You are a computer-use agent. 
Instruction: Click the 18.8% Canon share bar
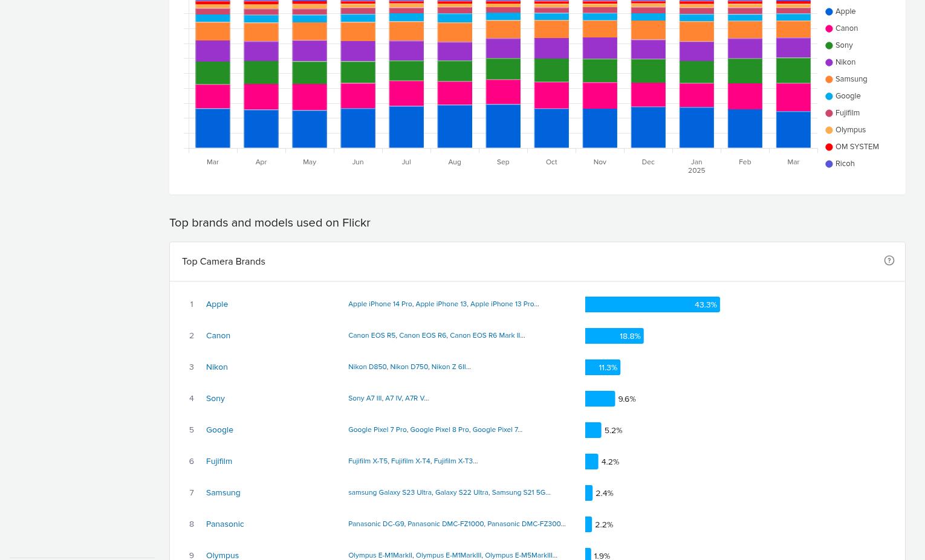click(x=614, y=336)
